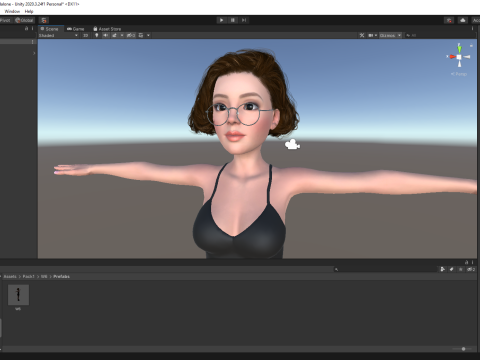Screen dimensions: 480x360
Task: Select the W6 prefab thumbnail
Action: pos(18,295)
